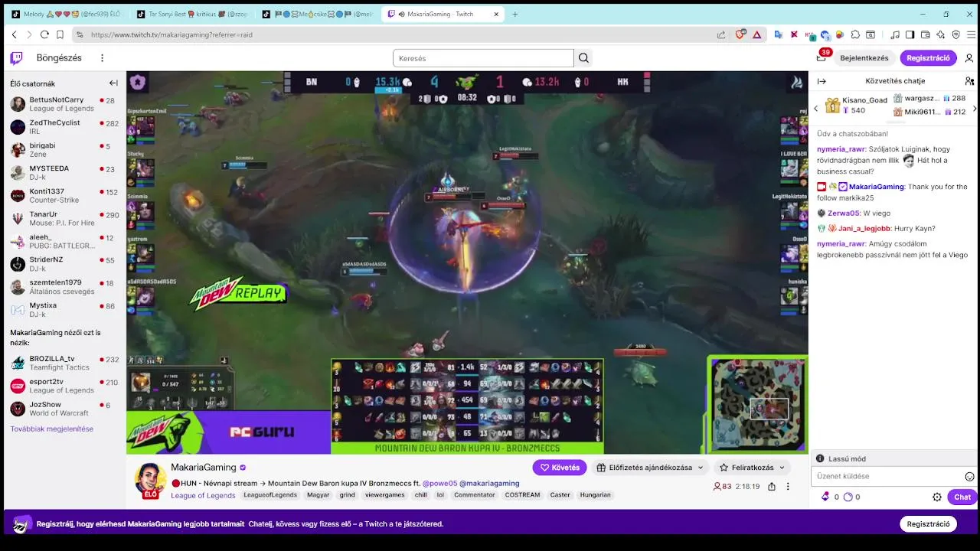Show previous chat leaderboard arrow
Image resolution: width=980 pixels, height=551 pixels.
[816, 109]
